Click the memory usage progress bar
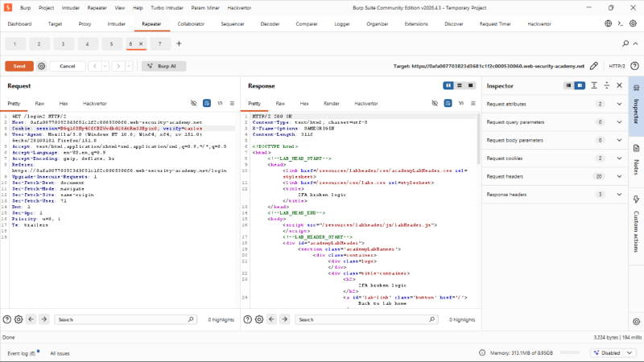The width and height of the screenshot is (644, 362). (x=570, y=352)
